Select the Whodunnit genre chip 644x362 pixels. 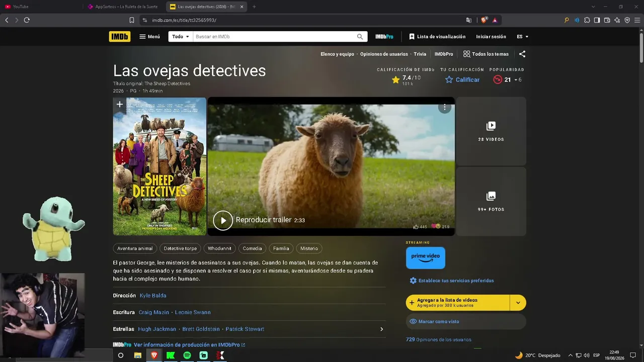click(x=219, y=248)
